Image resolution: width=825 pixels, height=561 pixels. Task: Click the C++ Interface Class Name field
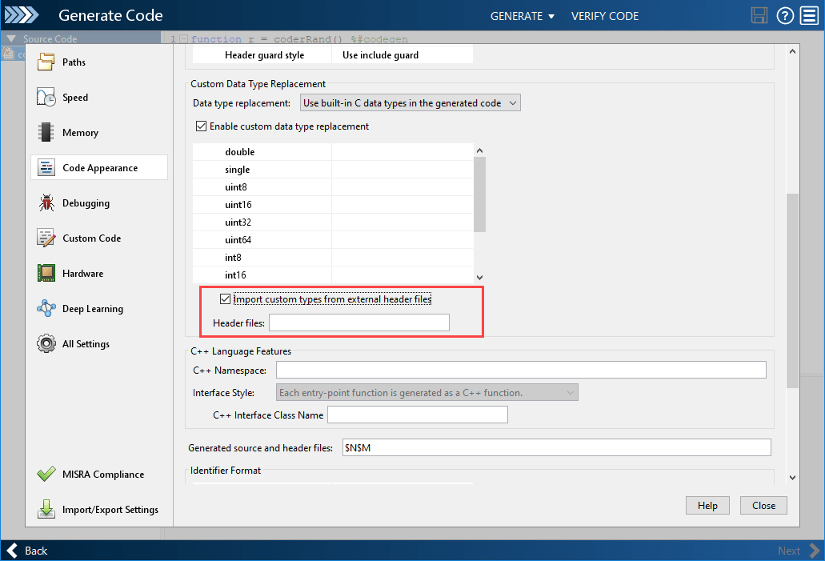point(417,415)
